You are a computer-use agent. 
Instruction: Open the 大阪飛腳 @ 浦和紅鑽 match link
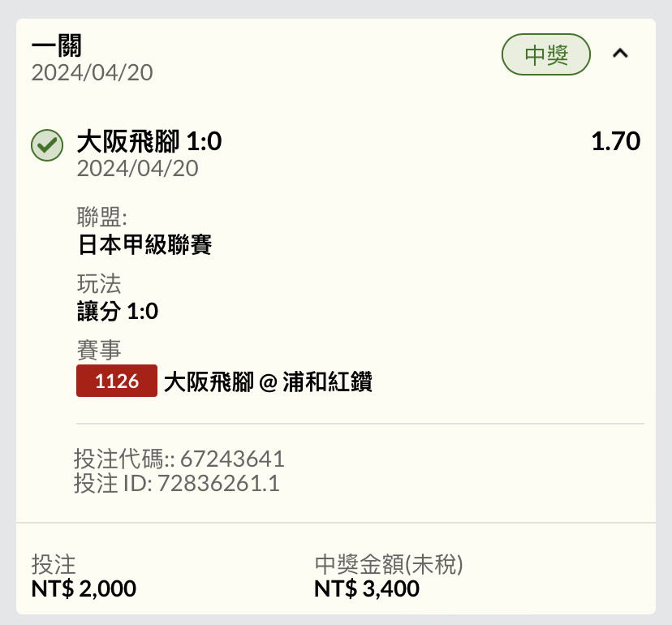[268, 381]
